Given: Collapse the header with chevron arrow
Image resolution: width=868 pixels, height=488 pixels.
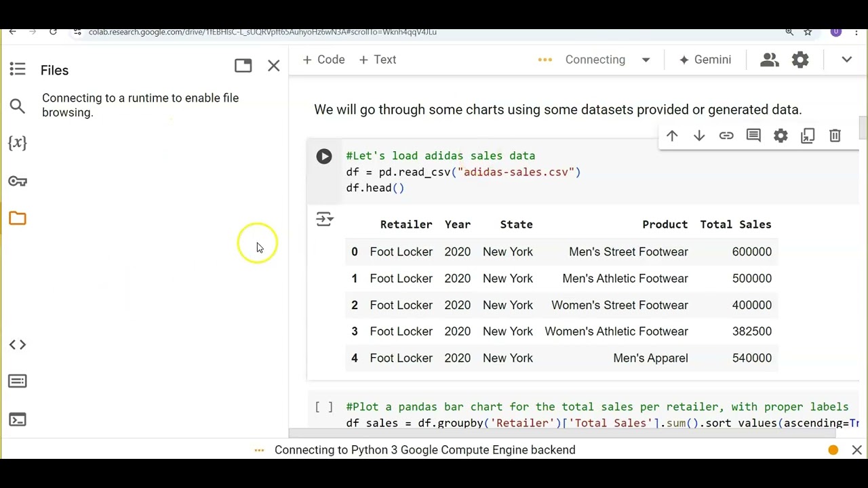Looking at the screenshot, I should click(847, 60).
